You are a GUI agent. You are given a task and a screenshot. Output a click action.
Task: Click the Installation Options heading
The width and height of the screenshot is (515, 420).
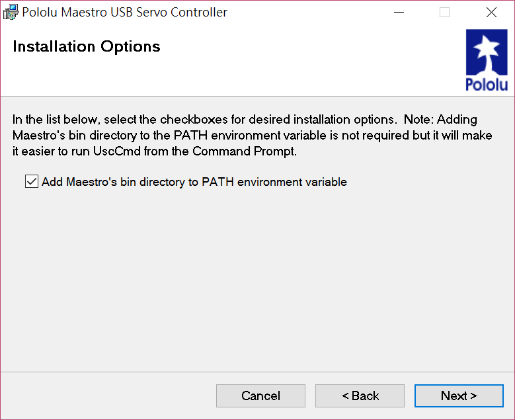pos(87,47)
